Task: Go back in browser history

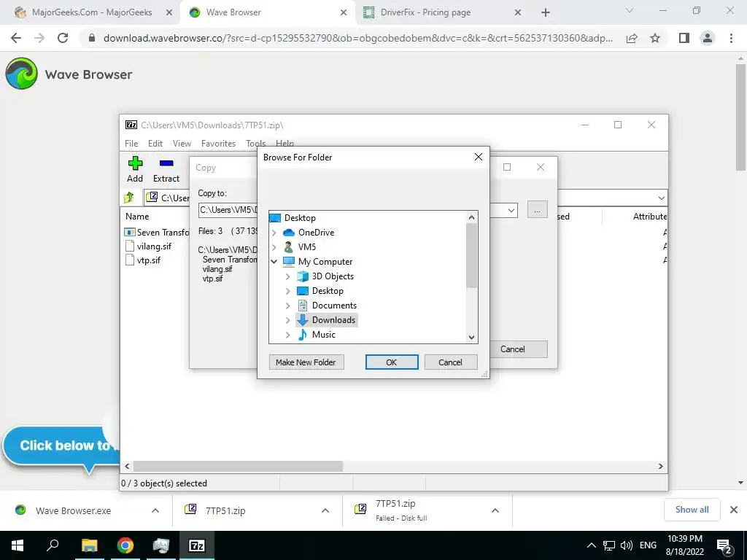Action: pyautogui.click(x=16, y=38)
